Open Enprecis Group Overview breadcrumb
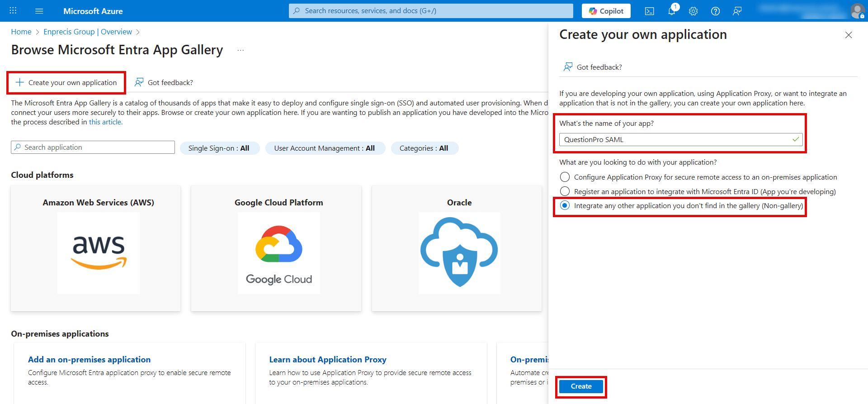This screenshot has width=868, height=404. coord(88,32)
